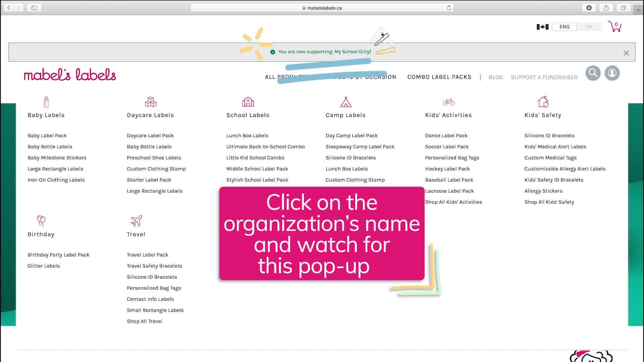The height and width of the screenshot is (362, 644).
Task: Open Shop All Kids' Safety
Action: click(549, 202)
